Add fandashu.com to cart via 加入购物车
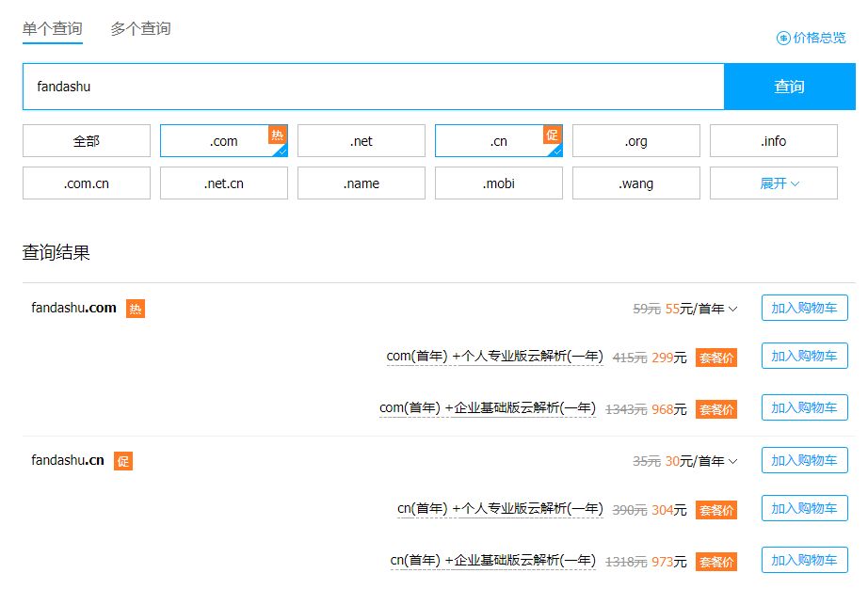 [x=805, y=308]
